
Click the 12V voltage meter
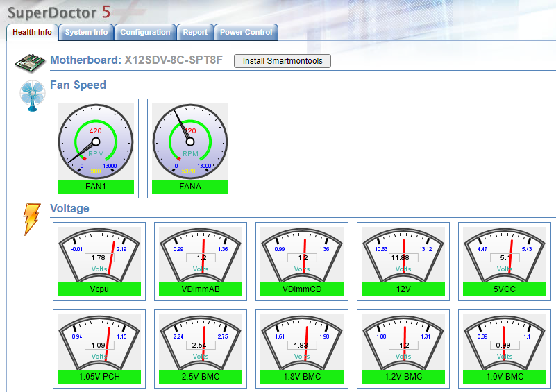(403, 255)
